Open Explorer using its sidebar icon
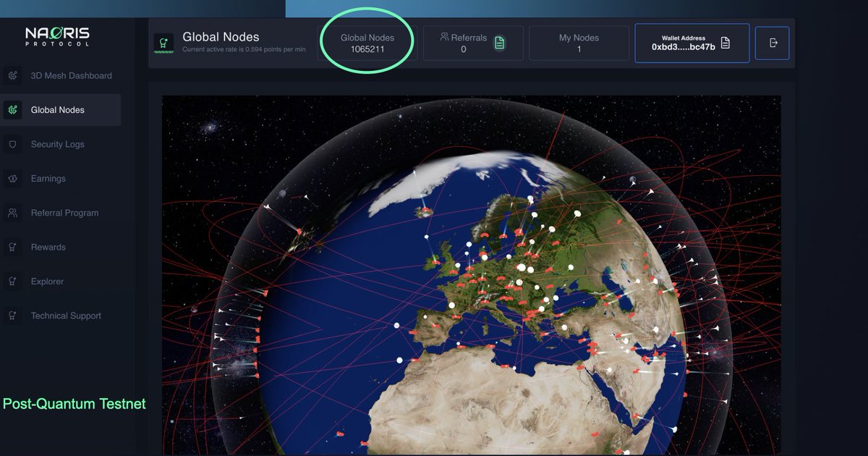 click(x=12, y=281)
